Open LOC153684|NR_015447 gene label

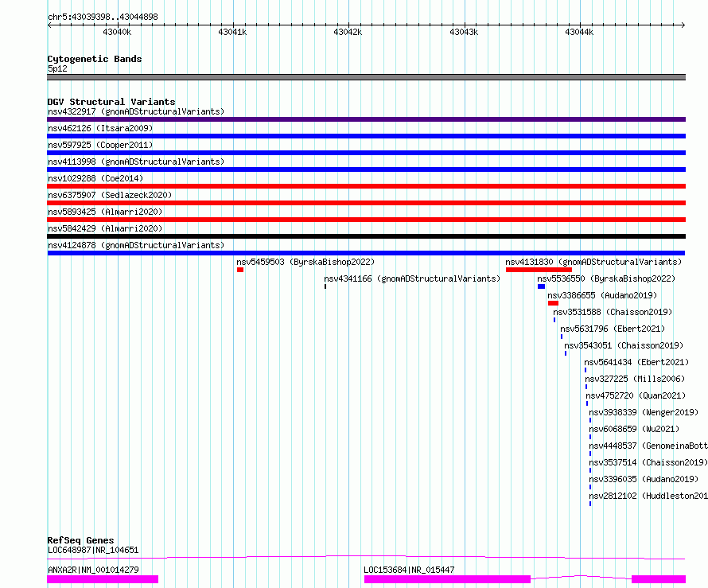click(x=409, y=570)
